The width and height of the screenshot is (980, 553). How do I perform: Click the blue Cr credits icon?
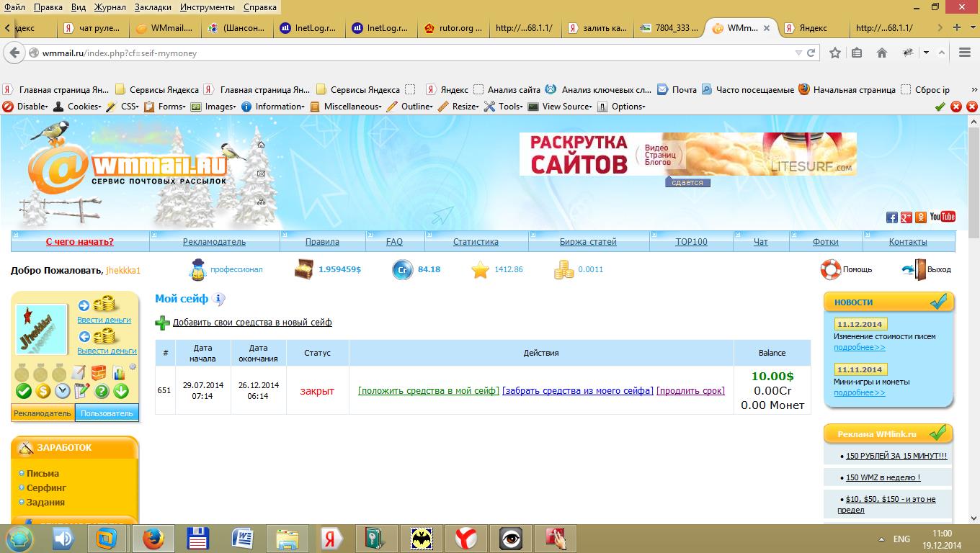coord(403,270)
